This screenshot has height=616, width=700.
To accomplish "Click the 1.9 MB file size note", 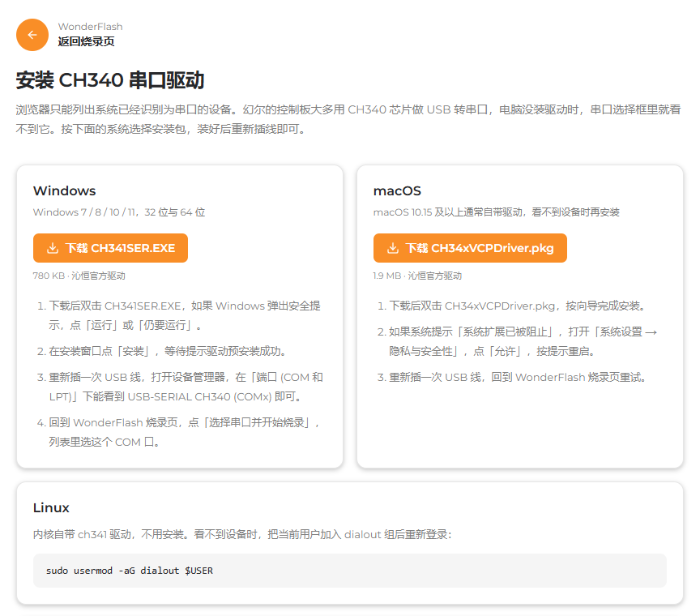I will click(417, 276).
